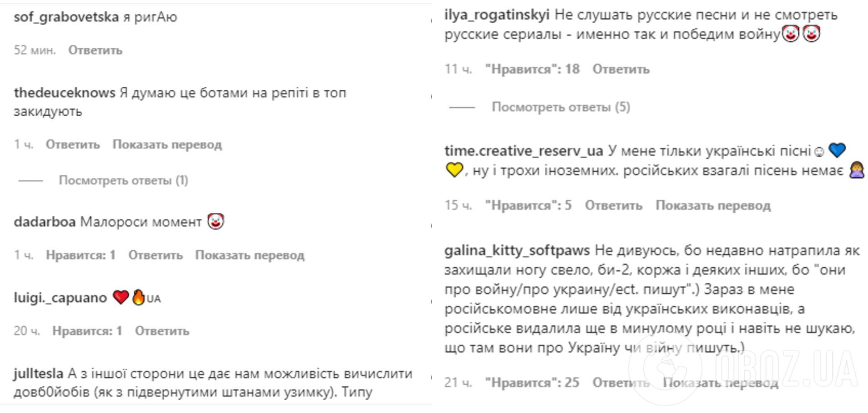Open julltesla's profile
Screen dimensions: 868x413
click(38, 373)
